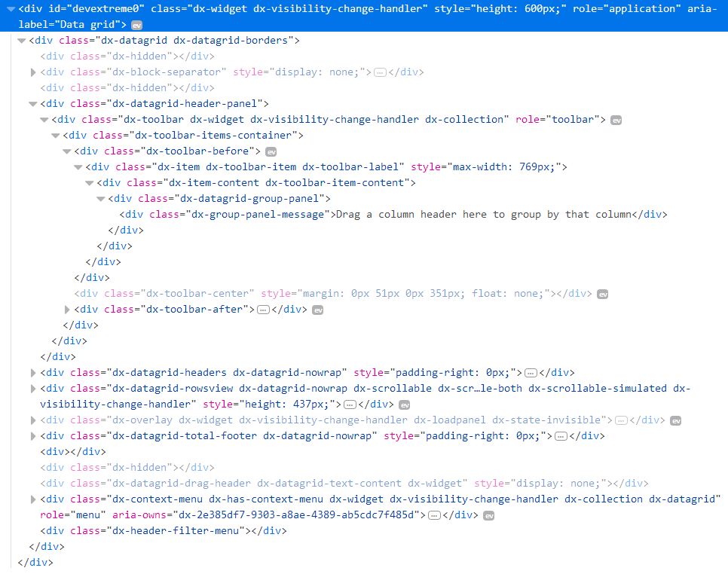
Task: Click the ev badge next to dx-toolbar-after
Action: click(x=318, y=310)
